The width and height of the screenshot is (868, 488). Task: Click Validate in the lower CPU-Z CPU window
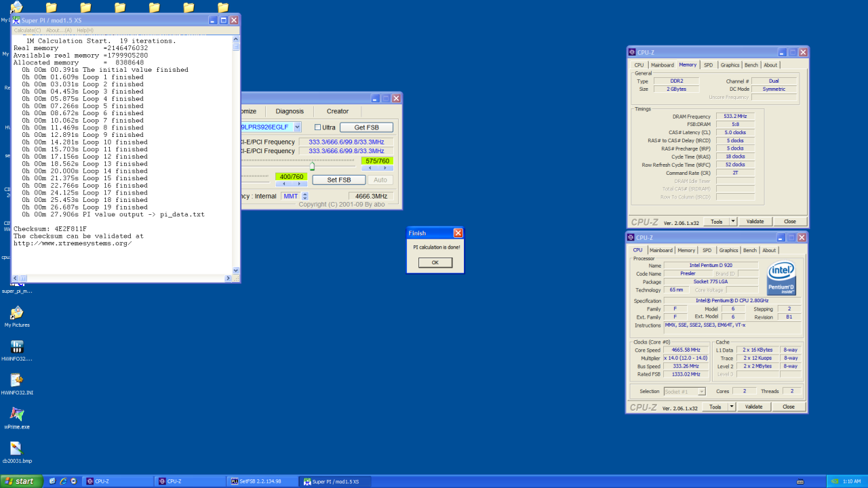pos(753,407)
